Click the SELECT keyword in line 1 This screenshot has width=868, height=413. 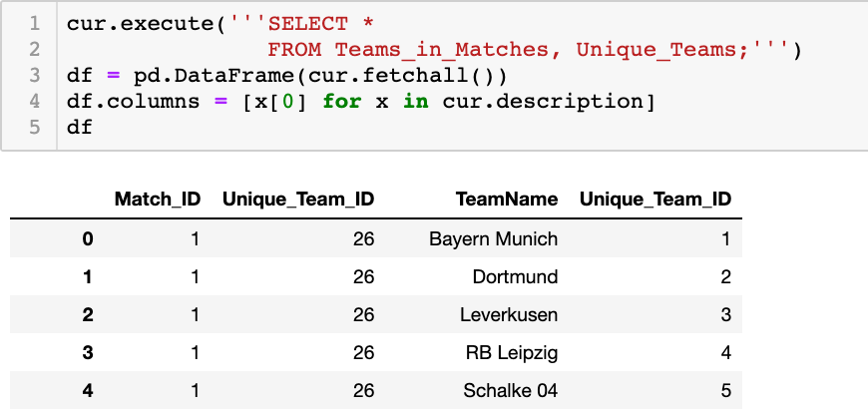coord(307,24)
